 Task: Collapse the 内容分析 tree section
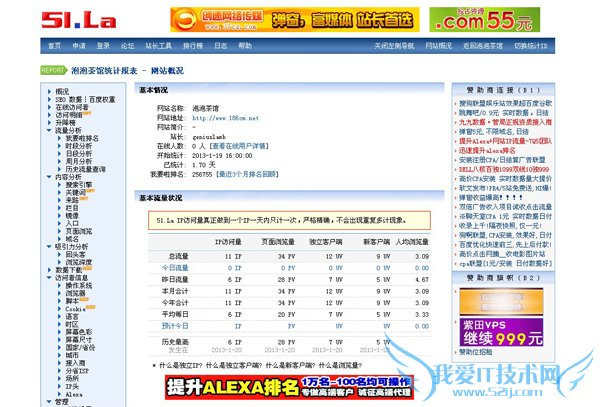[x=49, y=177]
